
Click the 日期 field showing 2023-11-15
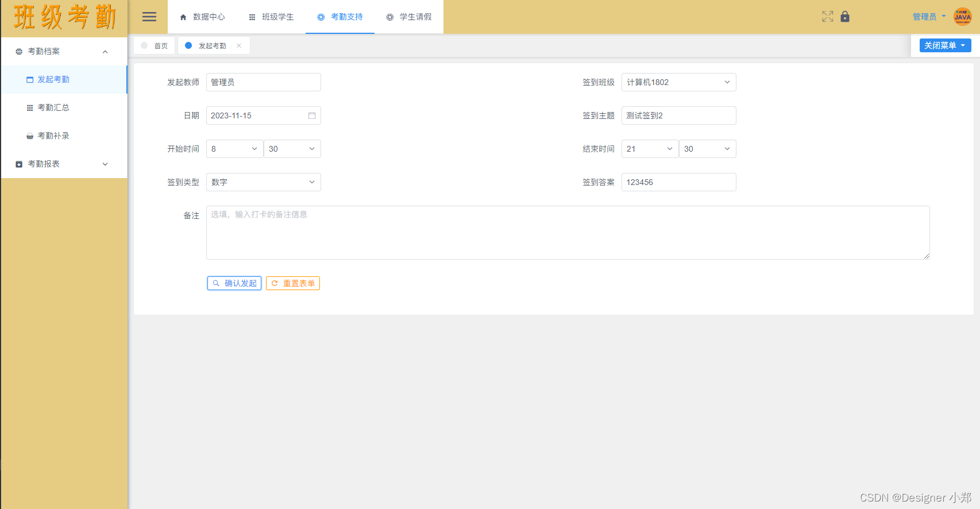coord(263,115)
